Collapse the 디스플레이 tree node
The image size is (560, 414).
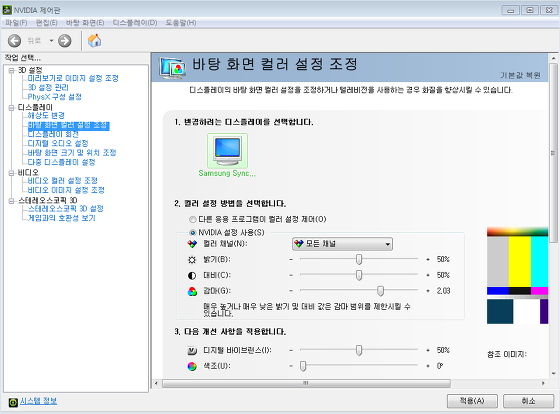[11, 108]
